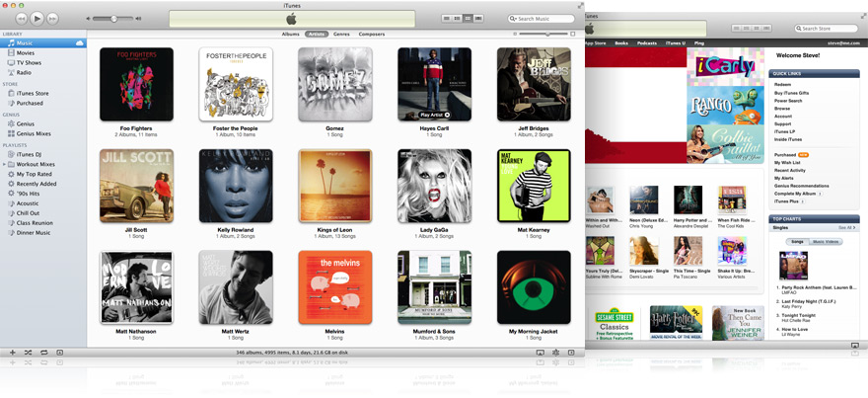The width and height of the screenshot is (868, 398).
Task: Switch to the Albums tab
Action: [x=290, y=34]
